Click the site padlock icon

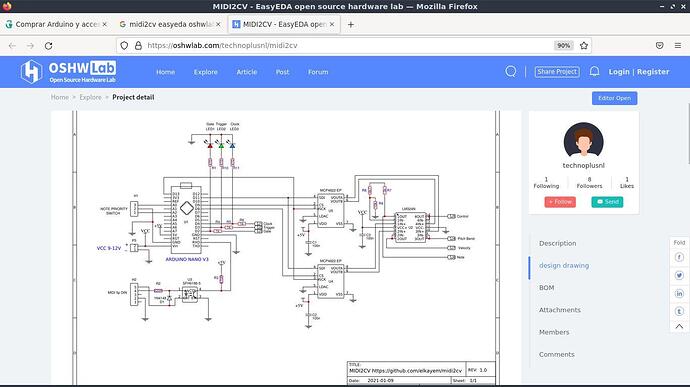click(138, 45)
